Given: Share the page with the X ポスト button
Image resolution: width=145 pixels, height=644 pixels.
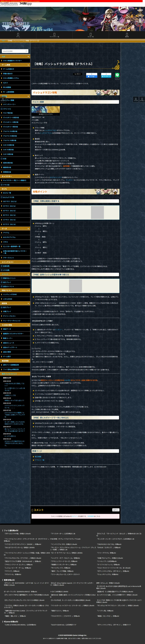Looking at the screenshot, I should click(x=77, y=74).
